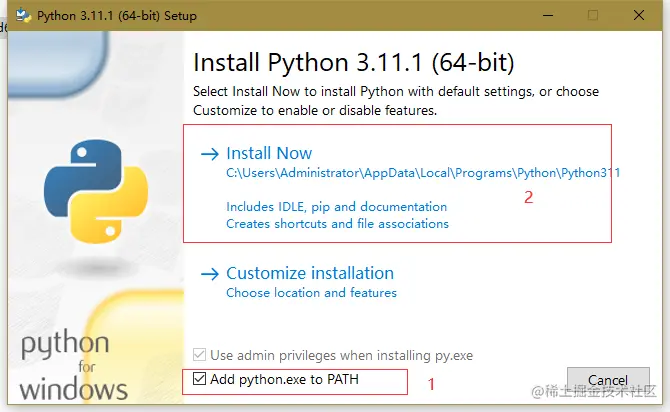The image size is (670, 412).
Task: Toggle Use admin privileges when installing py.exe
Action: click(200, 355)
